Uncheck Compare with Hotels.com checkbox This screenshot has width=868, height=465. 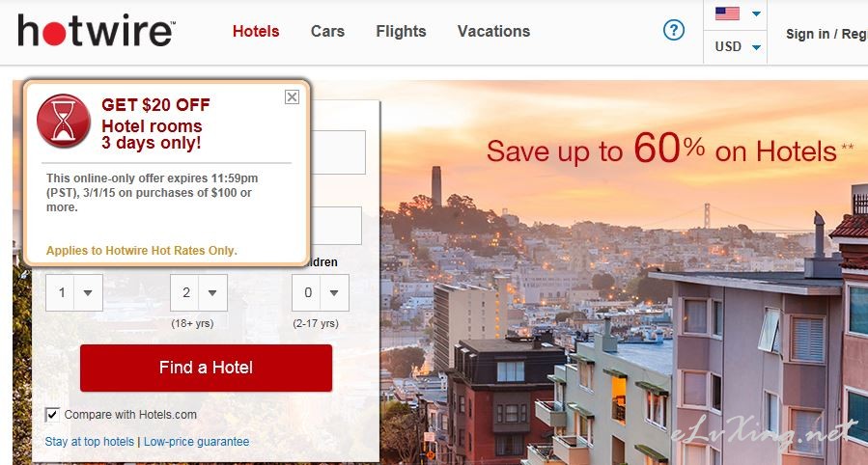click(x=52, y=415)
